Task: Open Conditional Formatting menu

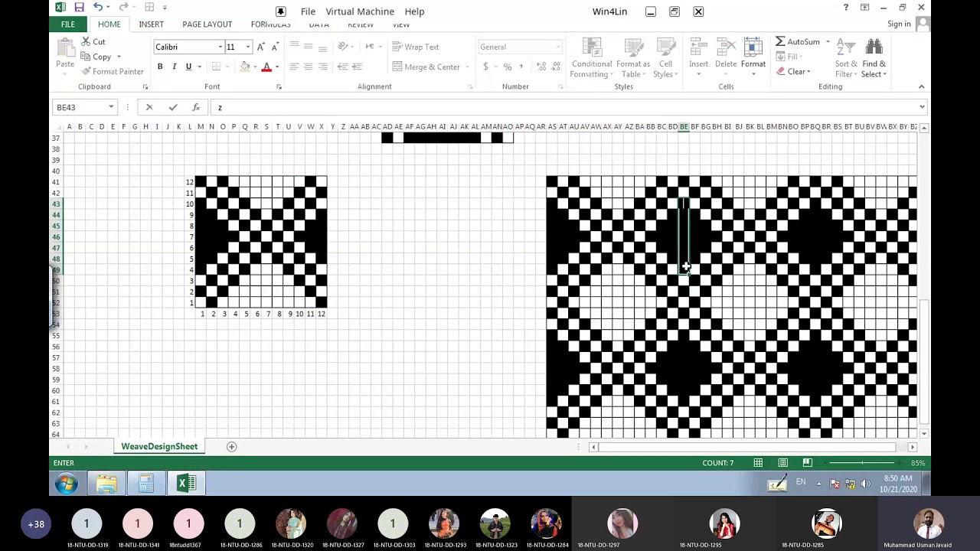Action: click(x=591, y=58)
